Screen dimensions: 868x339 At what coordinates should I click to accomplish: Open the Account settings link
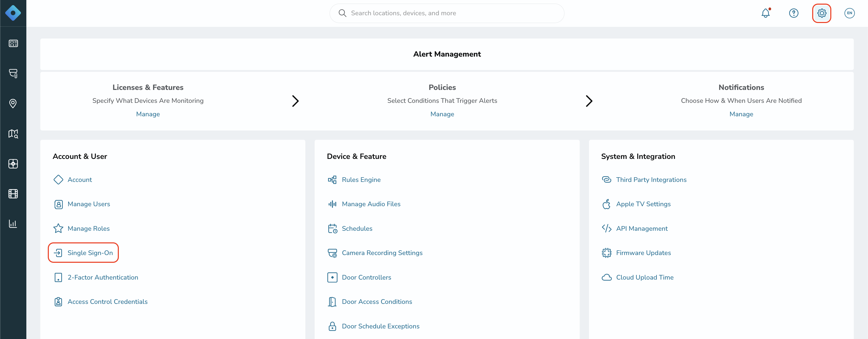[x=80, y=180]
